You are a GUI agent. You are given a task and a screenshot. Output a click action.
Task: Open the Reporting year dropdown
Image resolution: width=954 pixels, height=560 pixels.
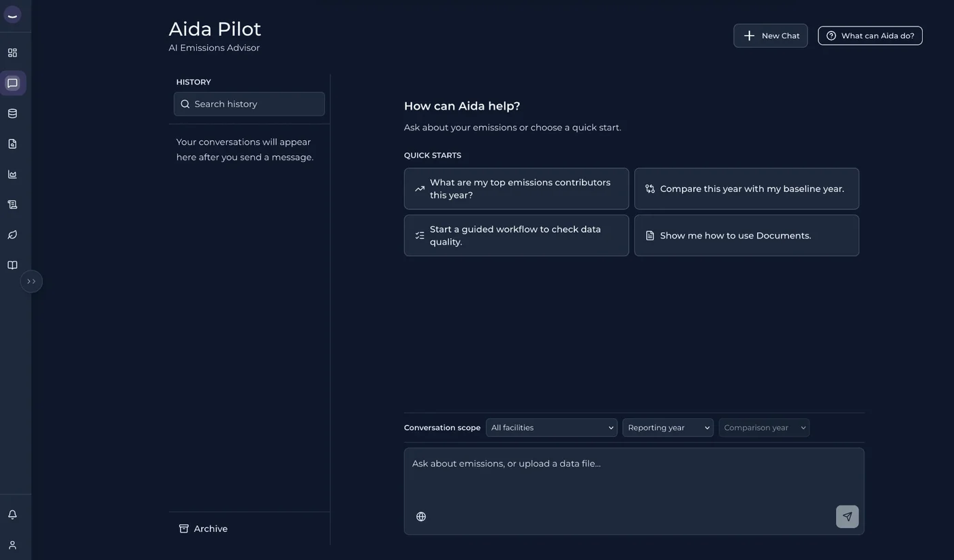[668, 428]
